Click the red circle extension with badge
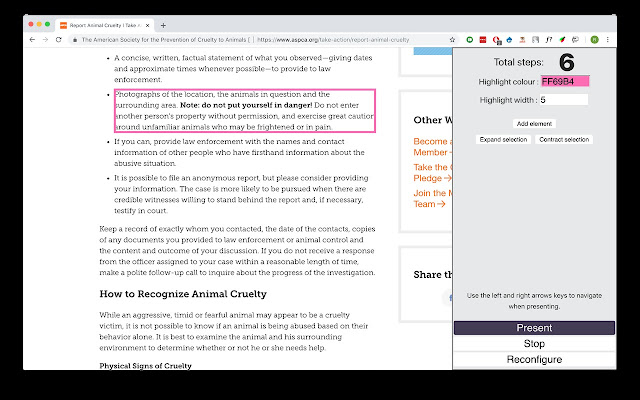Viewport: 640px width, 400px height. (496, 40)
